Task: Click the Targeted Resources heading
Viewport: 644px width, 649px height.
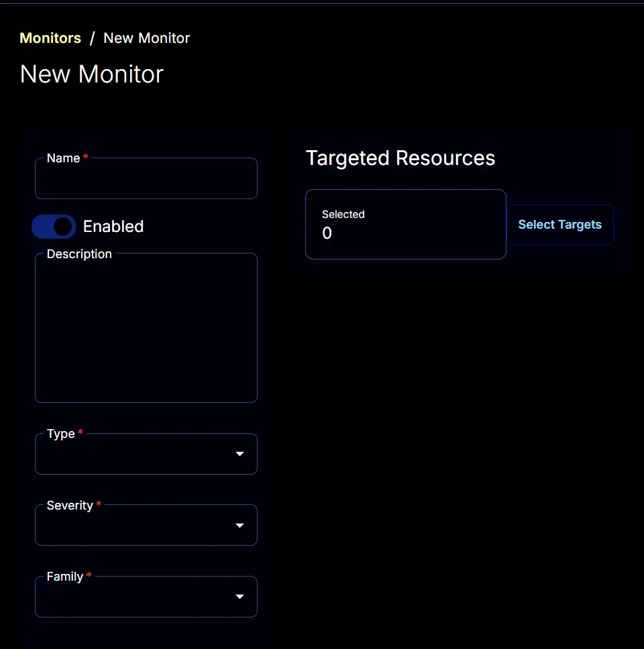Action: click(x=400, y=158)
